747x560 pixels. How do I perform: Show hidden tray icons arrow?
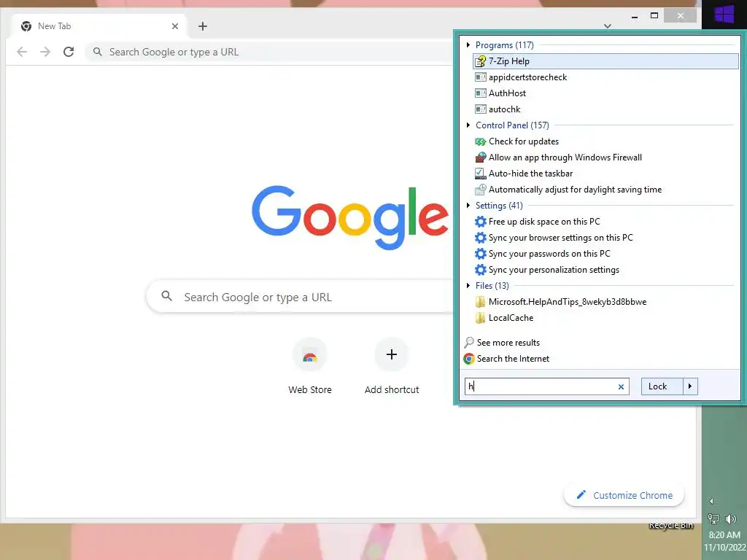711,501
